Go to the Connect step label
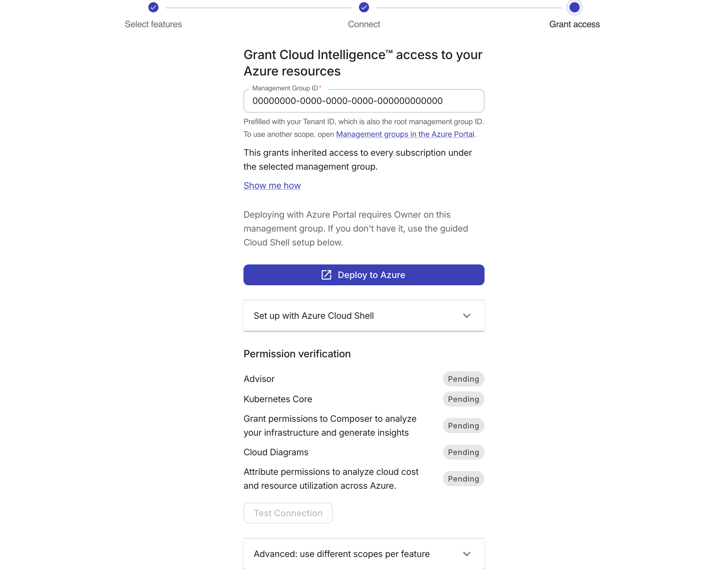Image resolution: width=728 pixels, height=569 pixels. 364,24
